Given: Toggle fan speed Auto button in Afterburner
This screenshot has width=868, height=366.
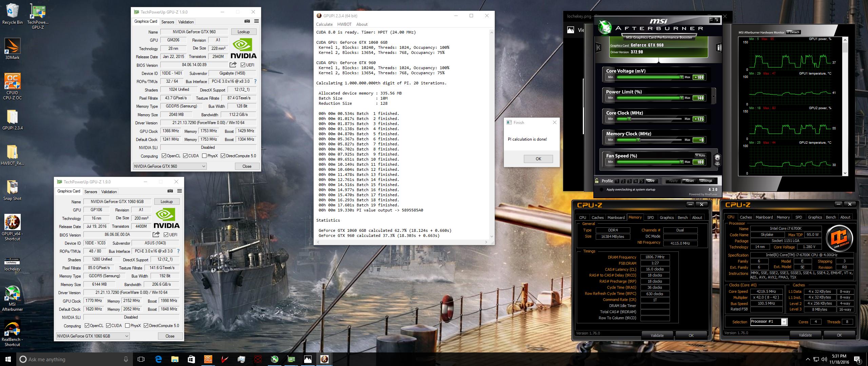Looking at the screenshot, I should (700, 156).
